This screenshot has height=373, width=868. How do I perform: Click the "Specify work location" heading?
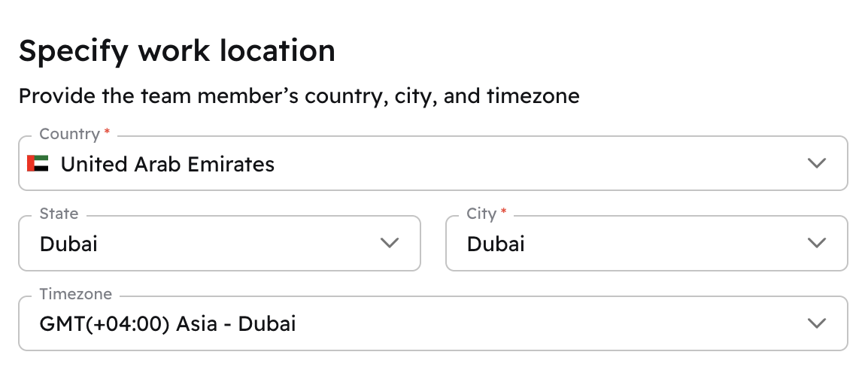(x=177, y=51)
